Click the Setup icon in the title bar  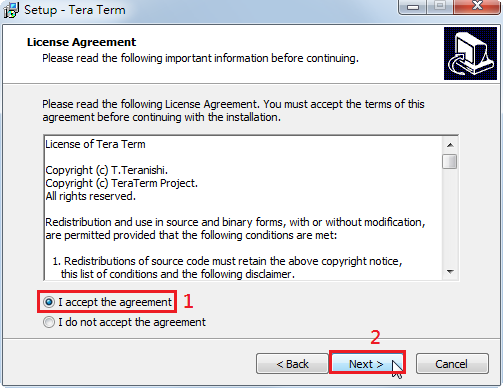point(10,10)
